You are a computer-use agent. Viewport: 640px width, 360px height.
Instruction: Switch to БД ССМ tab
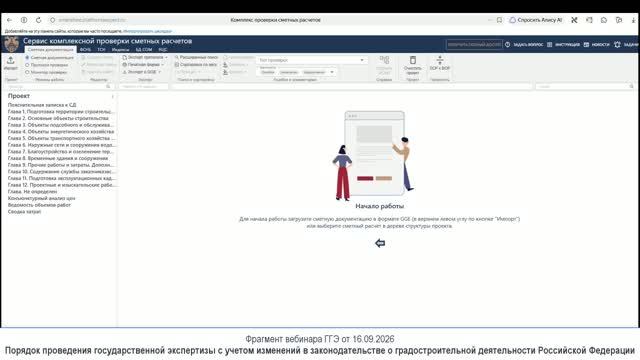tap(144, 49)
